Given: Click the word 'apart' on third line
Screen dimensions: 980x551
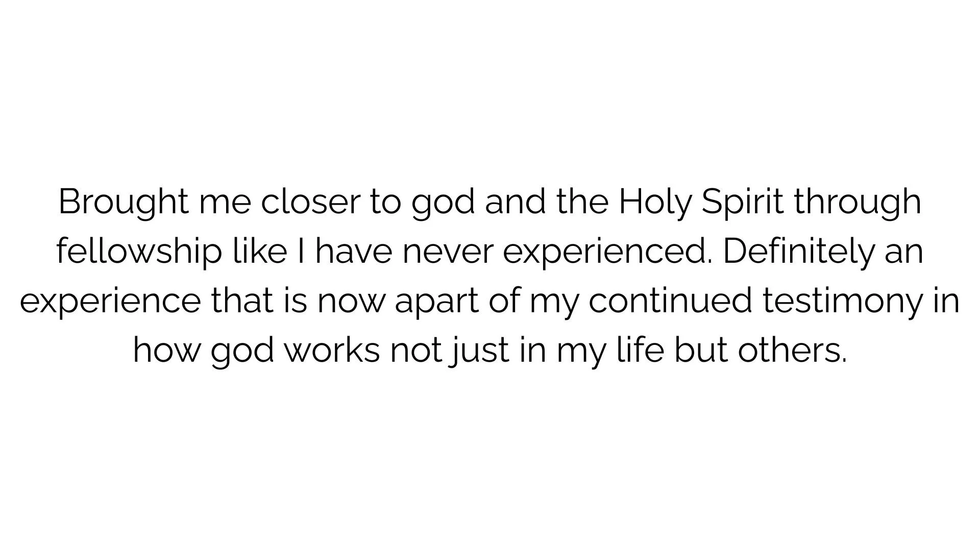Looking at the screenshot, I should point(436,301).
